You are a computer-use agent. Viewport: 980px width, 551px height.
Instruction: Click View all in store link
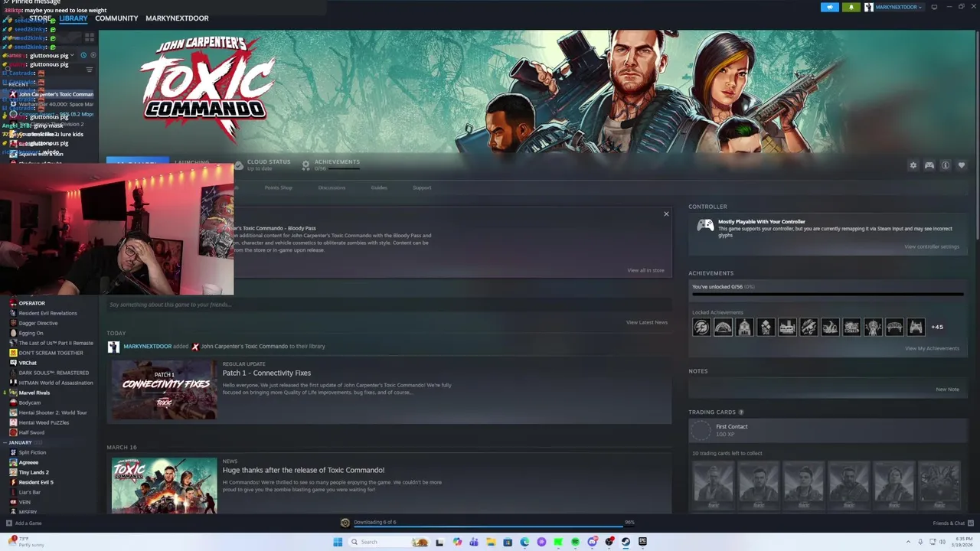(645, 270)
